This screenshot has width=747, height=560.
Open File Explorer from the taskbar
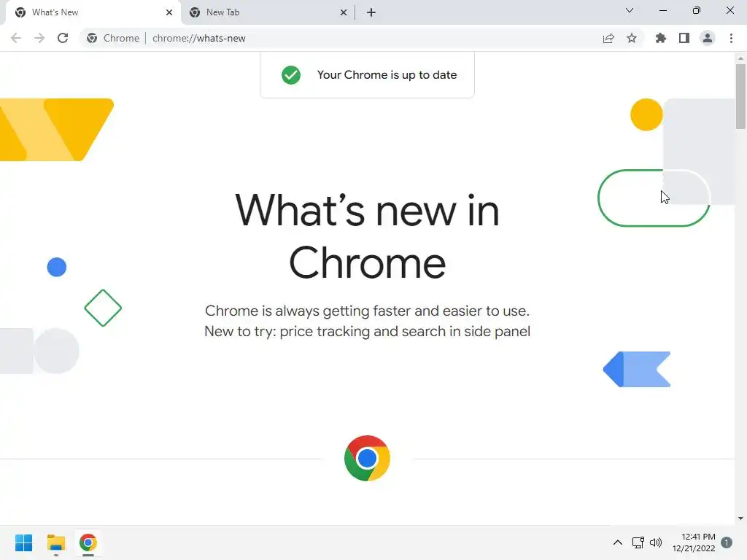click(55, 542)
